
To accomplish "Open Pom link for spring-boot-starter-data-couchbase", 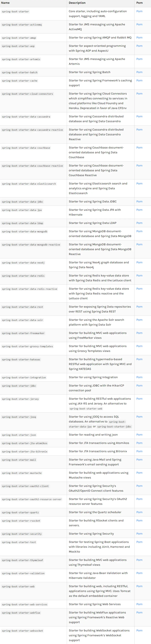I will [139, 148].
